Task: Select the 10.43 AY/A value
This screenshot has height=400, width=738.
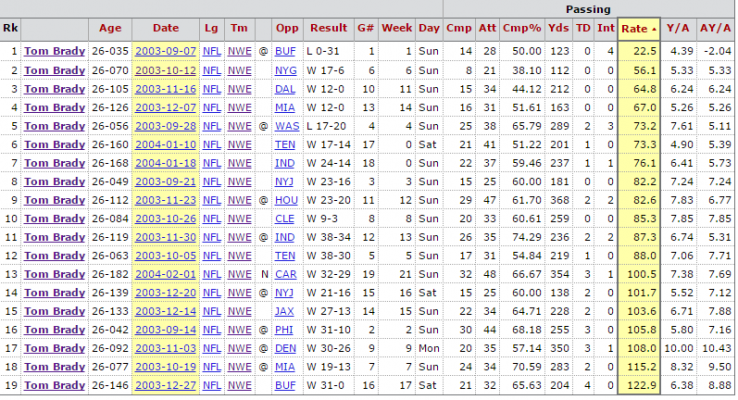Action: click(x=717, y=349)
